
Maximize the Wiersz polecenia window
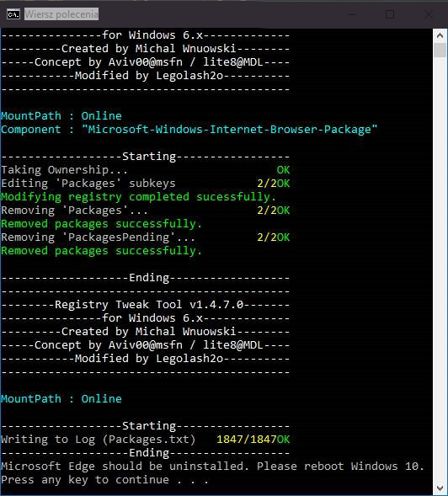tap(390, 14)
